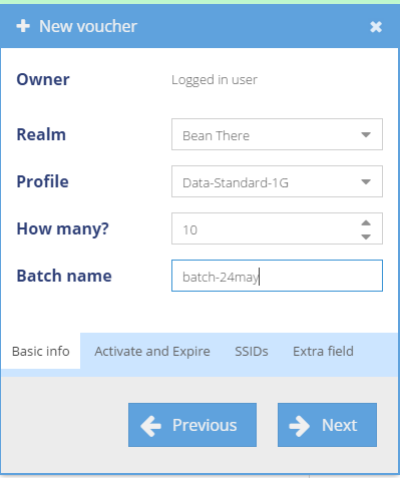
Task: Click the Previous button label
Action: point(204,425)
